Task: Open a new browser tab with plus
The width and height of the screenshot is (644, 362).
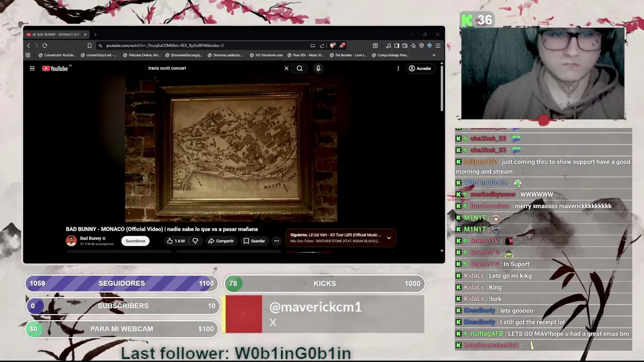Action: point(95,35)
